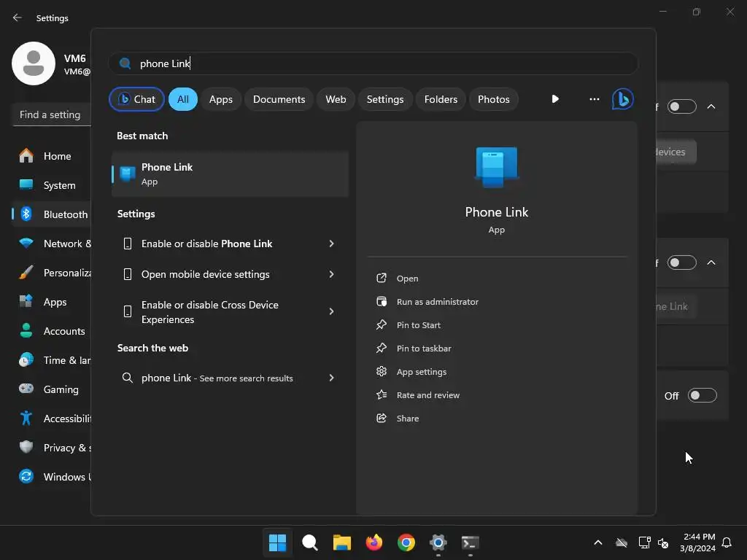Click the Open action in Phone Link details

tap(407, 278)
